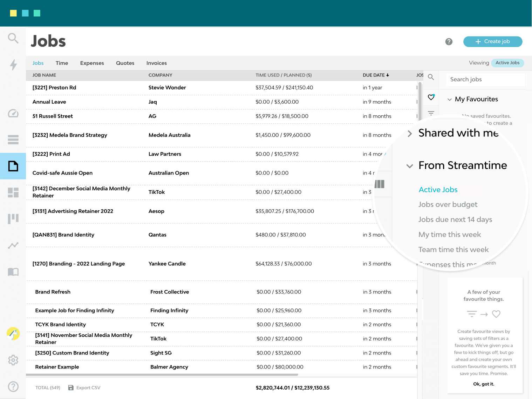Click the filter lines icon in panel
The width and height of the screenshot is (532, 399).
coord(431,113)
